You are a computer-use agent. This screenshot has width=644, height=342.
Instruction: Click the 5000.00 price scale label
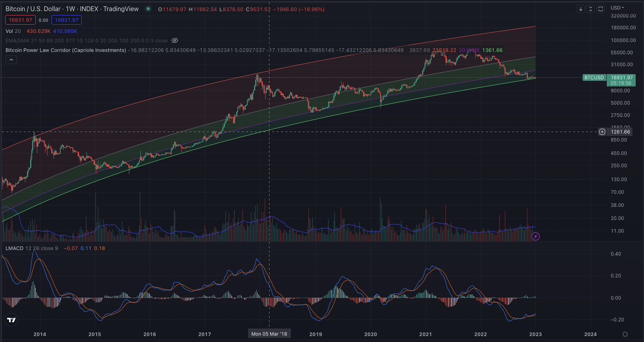(620, 103)
